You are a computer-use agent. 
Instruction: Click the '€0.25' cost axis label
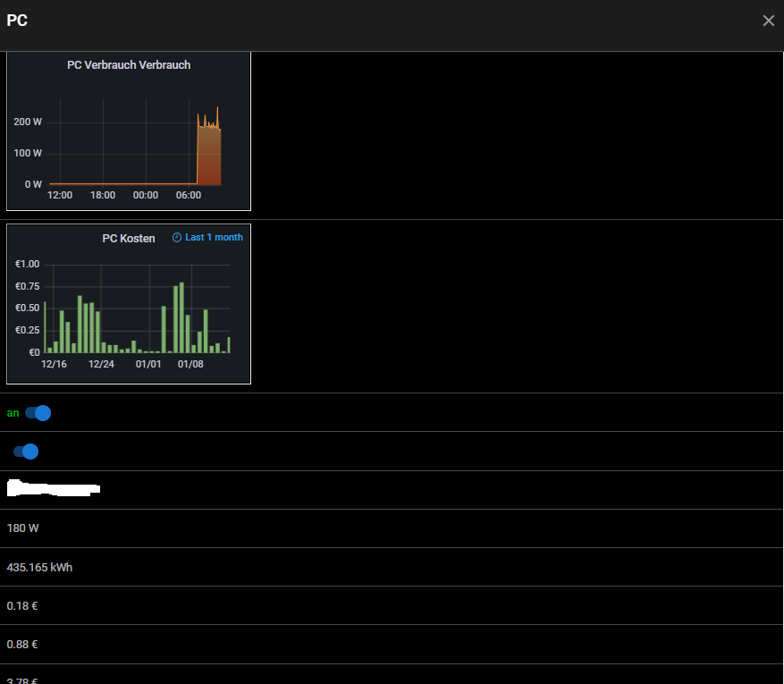[28, 330]
